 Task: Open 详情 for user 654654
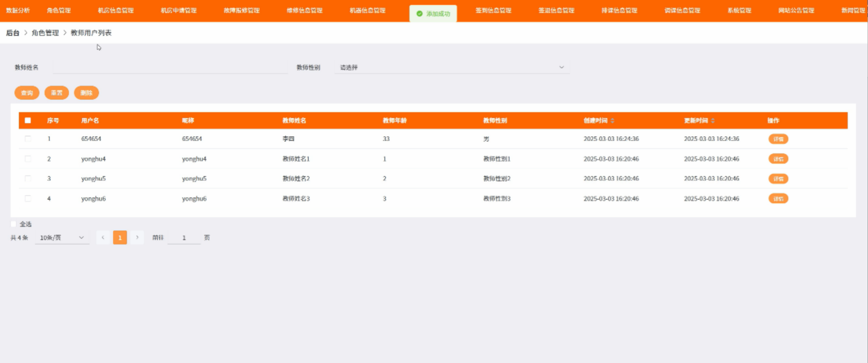[x=778, y=139]
